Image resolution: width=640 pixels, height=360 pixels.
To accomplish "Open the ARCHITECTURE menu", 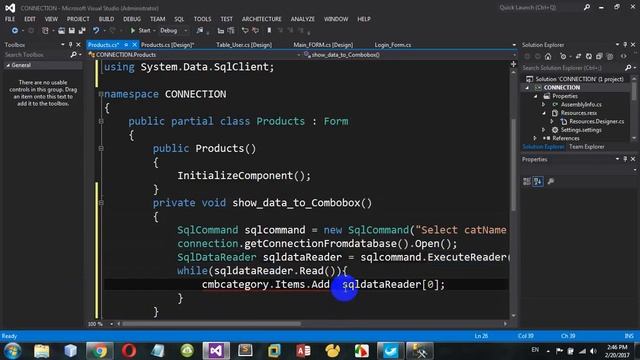I will point(262,19).
